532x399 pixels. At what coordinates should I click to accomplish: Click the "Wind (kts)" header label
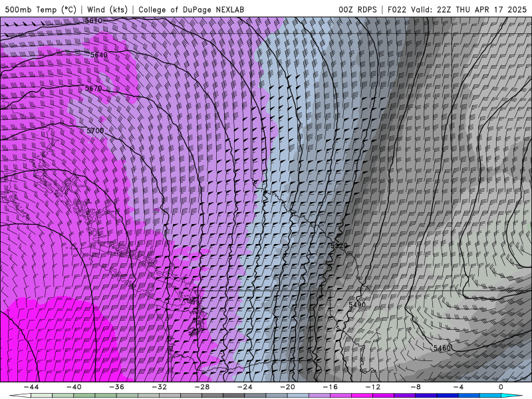pyautogui.click(x=107, y=9)
